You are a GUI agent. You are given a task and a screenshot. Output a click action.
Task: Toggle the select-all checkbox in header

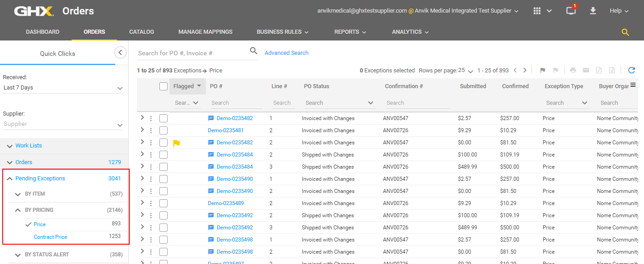[x=163, y=86]
